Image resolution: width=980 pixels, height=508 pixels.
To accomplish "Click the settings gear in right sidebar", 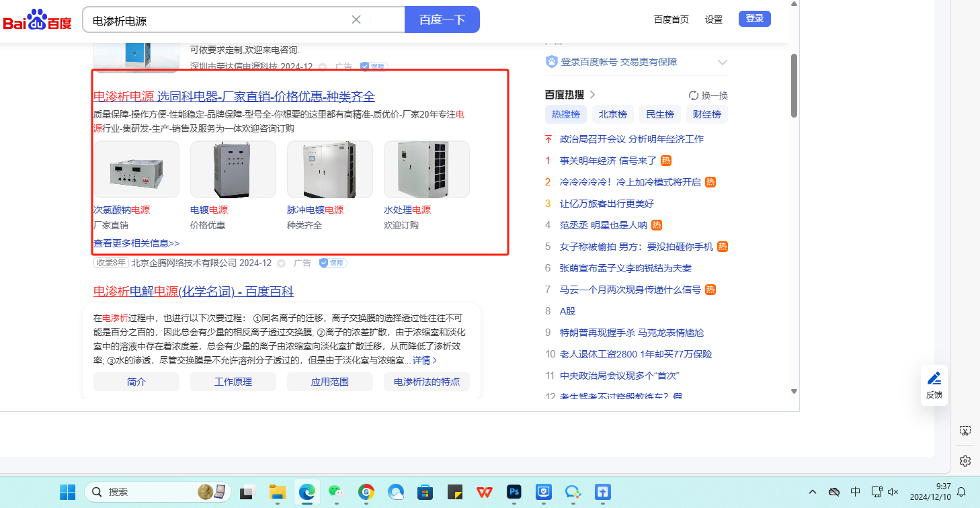I will coord(965,460).
